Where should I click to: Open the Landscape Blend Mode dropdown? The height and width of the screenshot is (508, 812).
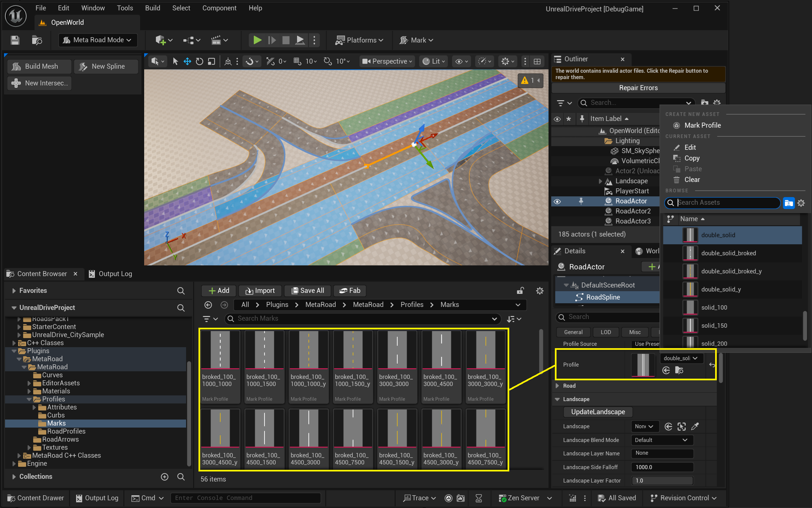click(662, 440)
